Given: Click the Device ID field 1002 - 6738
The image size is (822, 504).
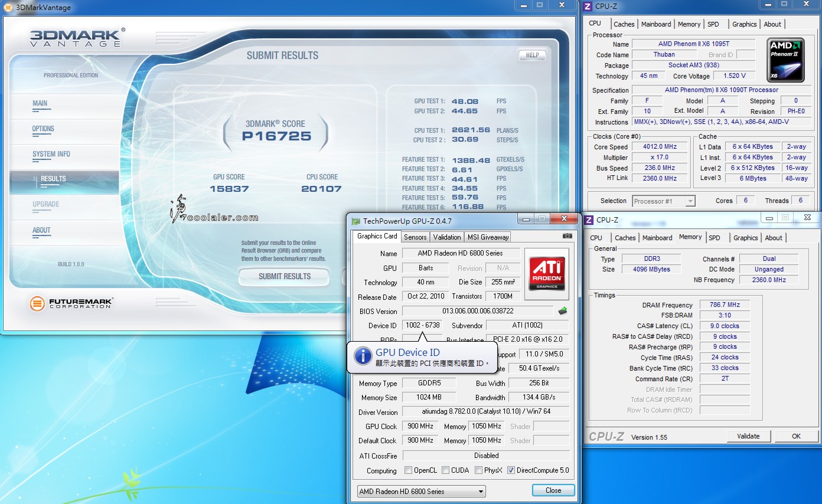Looking at the screenshot, I should (422, 325).
